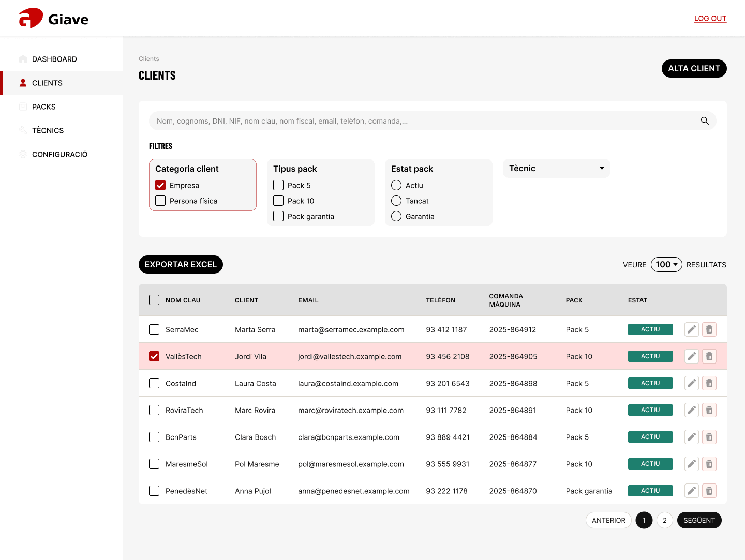The width and height of the screenshot is (745, 560).
Task: Delete the CostaInd client trash icon
Action: [x=709, y=383]
